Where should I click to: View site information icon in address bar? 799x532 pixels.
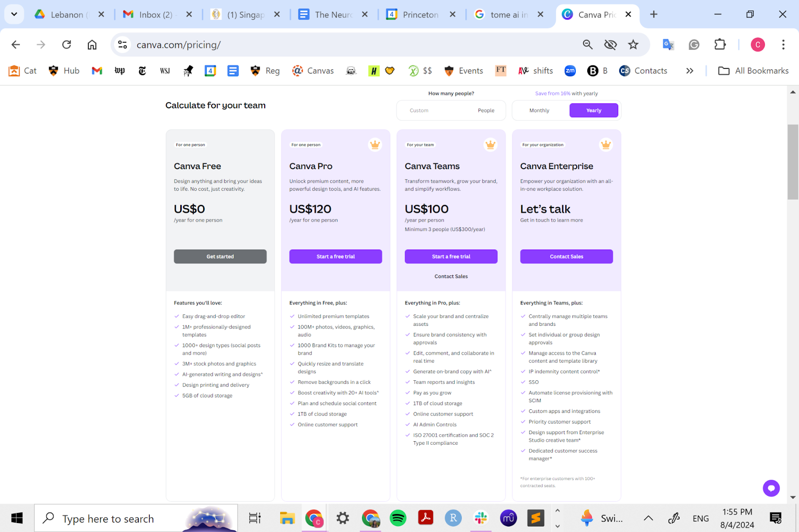click(122, 45)
